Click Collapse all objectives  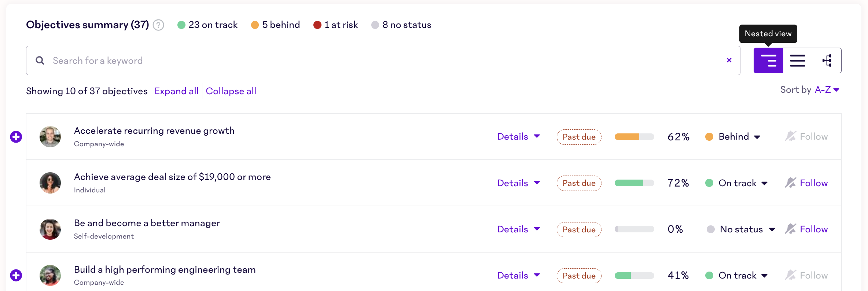pos(231,91)
